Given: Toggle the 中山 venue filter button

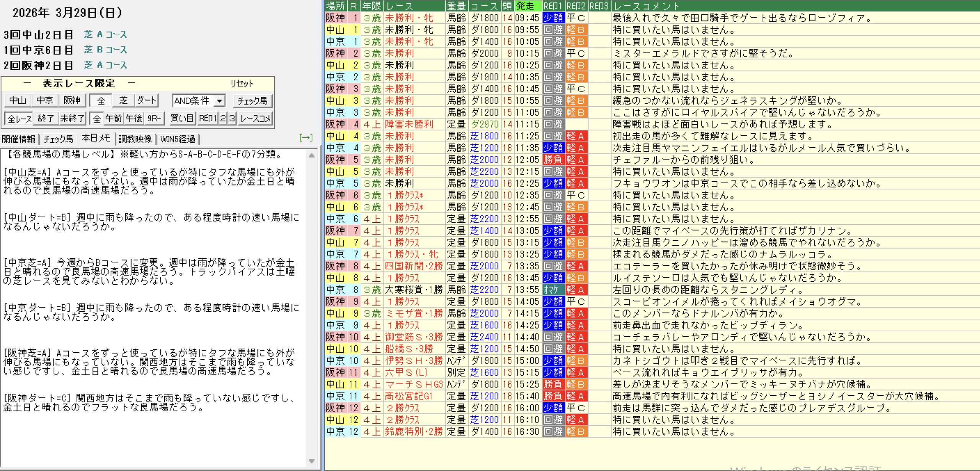Looking at the screenshot, I should coord(18,101).
